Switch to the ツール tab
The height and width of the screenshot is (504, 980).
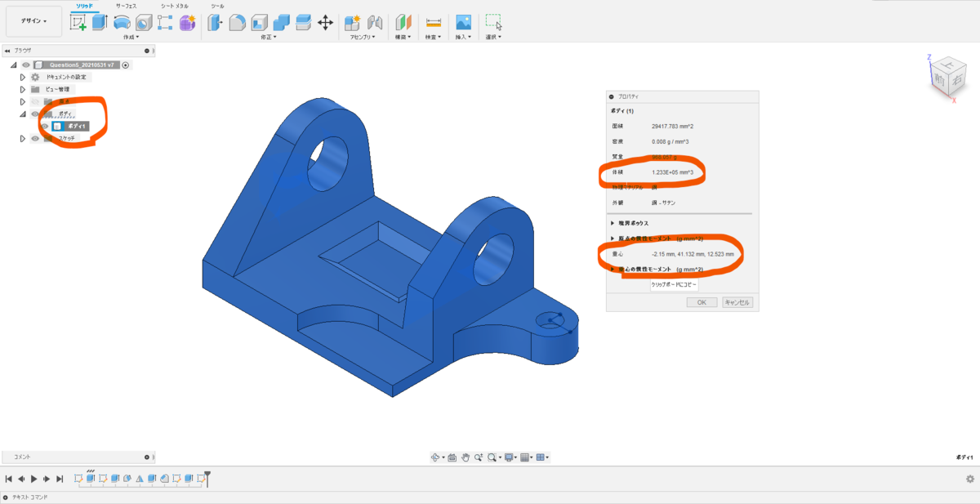coord(217,5)
